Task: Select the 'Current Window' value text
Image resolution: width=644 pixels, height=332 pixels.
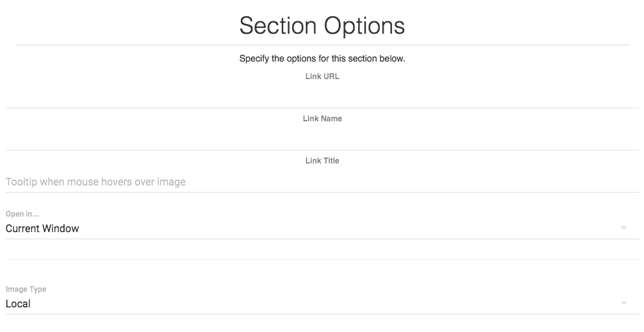Action: tap(43, 228)
